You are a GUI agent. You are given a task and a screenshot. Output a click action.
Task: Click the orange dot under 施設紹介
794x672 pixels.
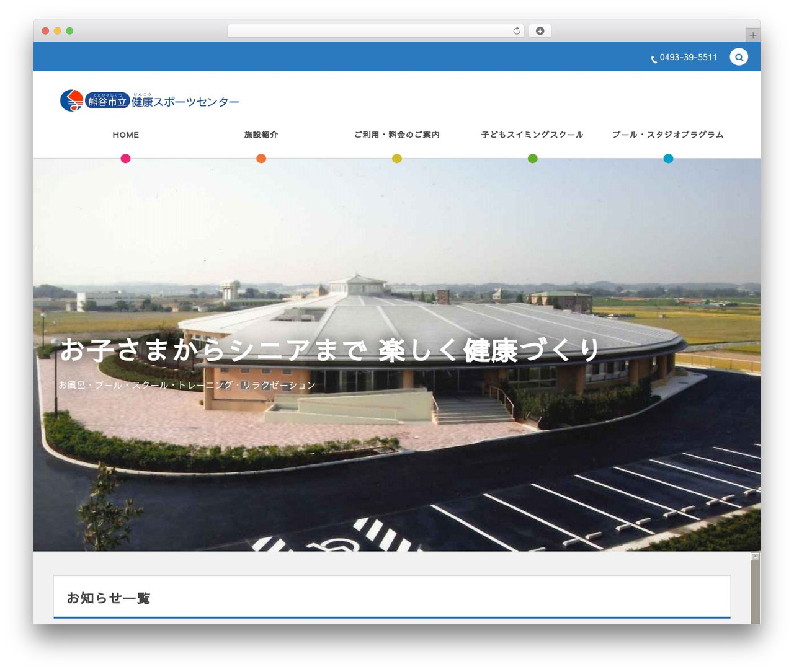click(x=261, y=159)
